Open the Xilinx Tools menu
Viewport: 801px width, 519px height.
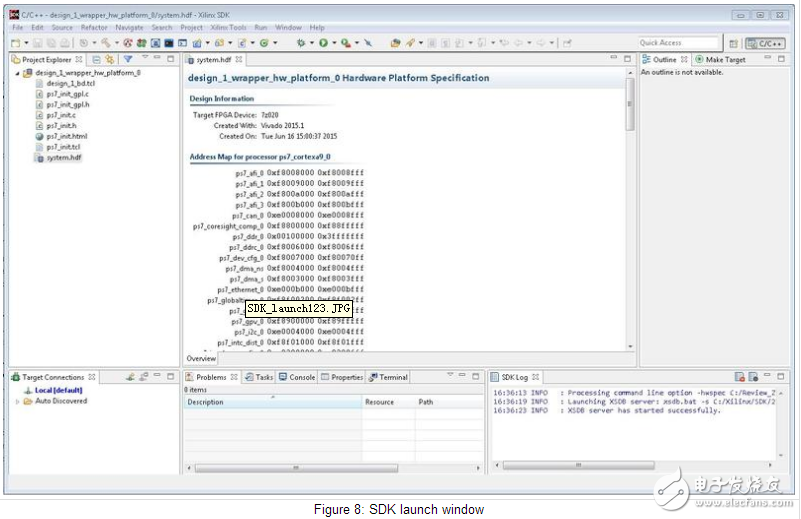click(x=229, y=28)
